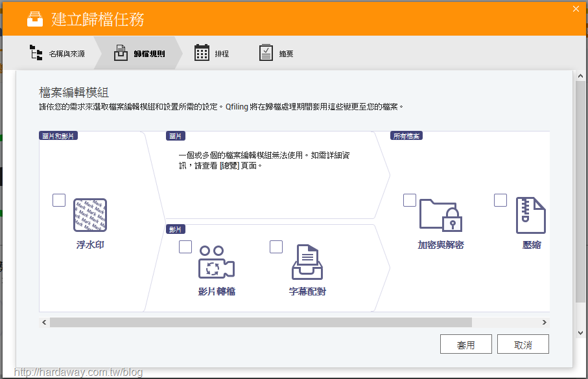Click the 名稱與來源 tree icon
588x379 pixels.
pyautogui.click(x=36, y=53)
